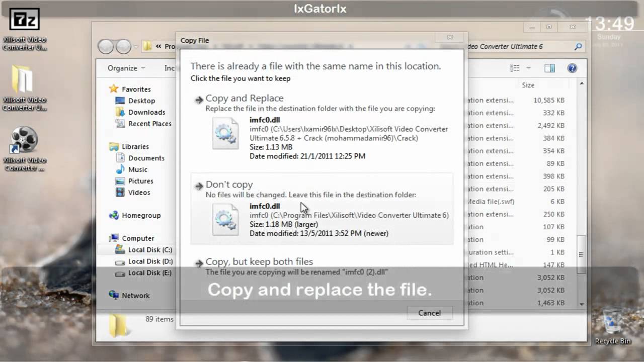The width and height of the screenshot is (644, 362).
Task: Click the imfc0.dll icon under Copy and Replace
Action: (x=225, y=133)
